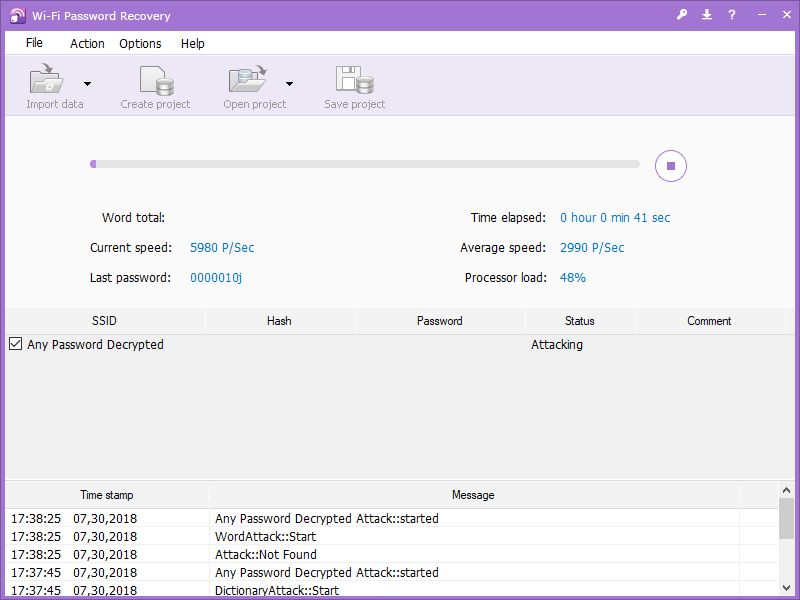The height and width of the screenshot is (600, 800).
Task: Click the key icon in the title bar
Action: coord(684,15)
